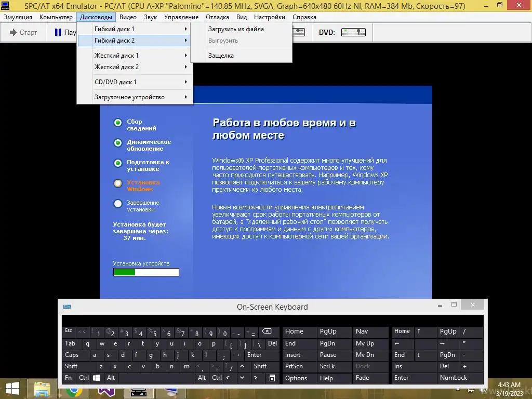The image size is (532, 399).
Task: Click the Pause button with blue bars
Action: pyautogui.click(x=64, y=33)
